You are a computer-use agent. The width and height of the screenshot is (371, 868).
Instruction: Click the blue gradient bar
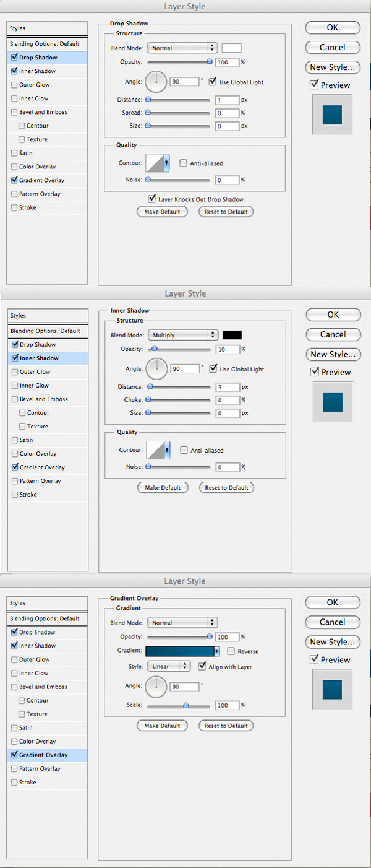179,651
